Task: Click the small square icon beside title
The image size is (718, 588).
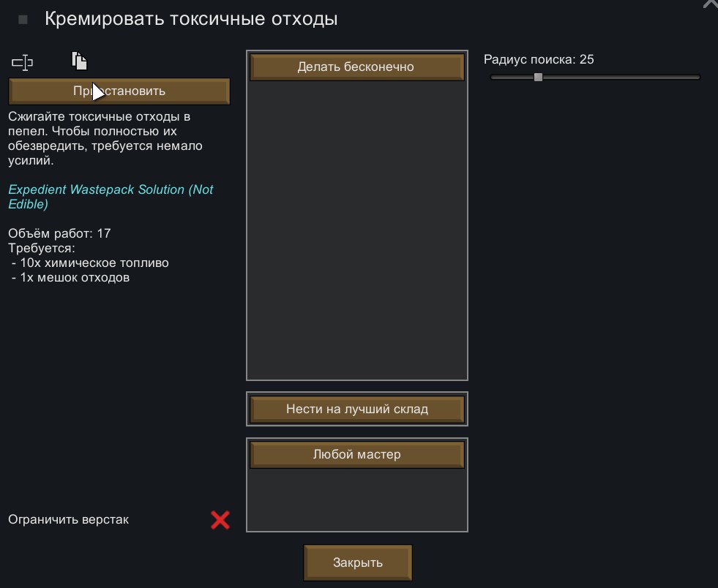Action: click(x=23, y=20)
